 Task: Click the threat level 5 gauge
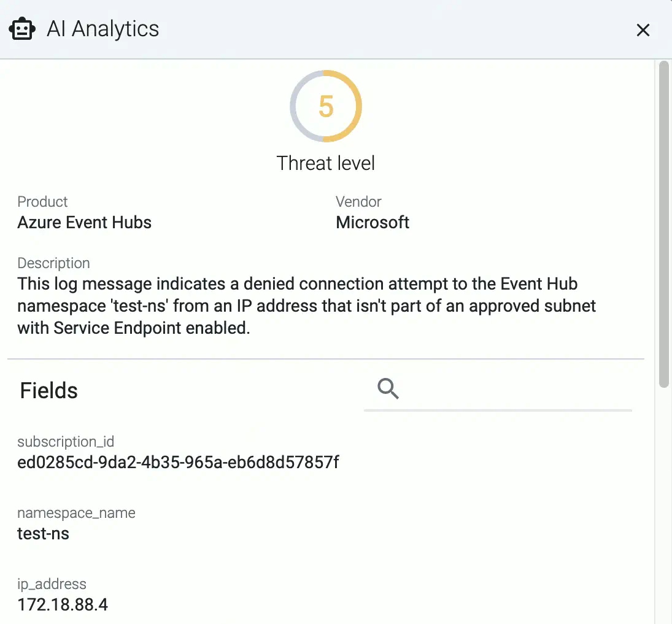tap(326, 106)
